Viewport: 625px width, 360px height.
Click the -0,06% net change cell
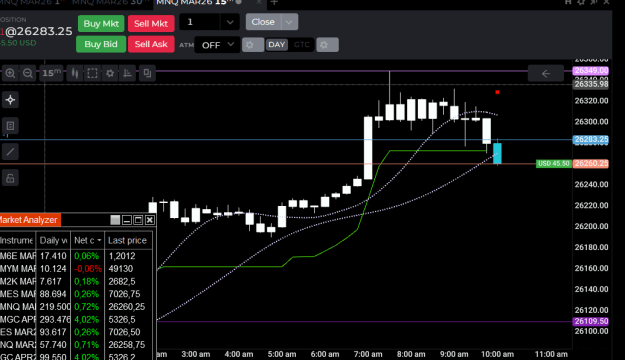[x=88, y=269]
